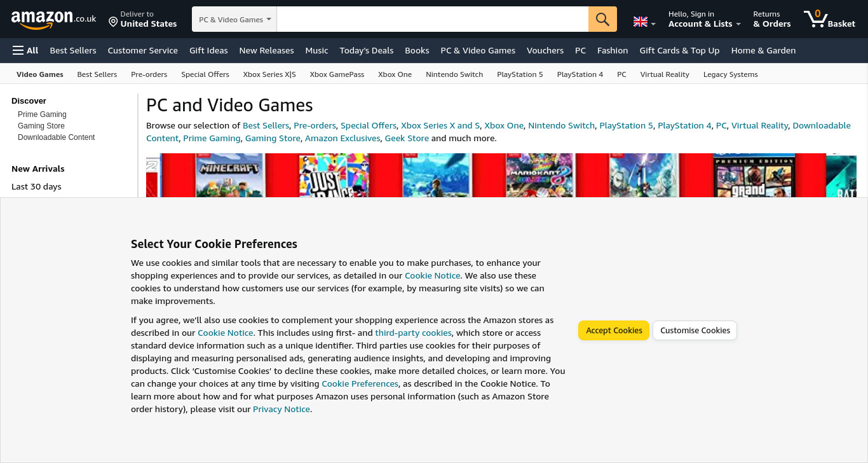
Task: Open the Pre-orders subnav tab
Action: tap(149, 74)
